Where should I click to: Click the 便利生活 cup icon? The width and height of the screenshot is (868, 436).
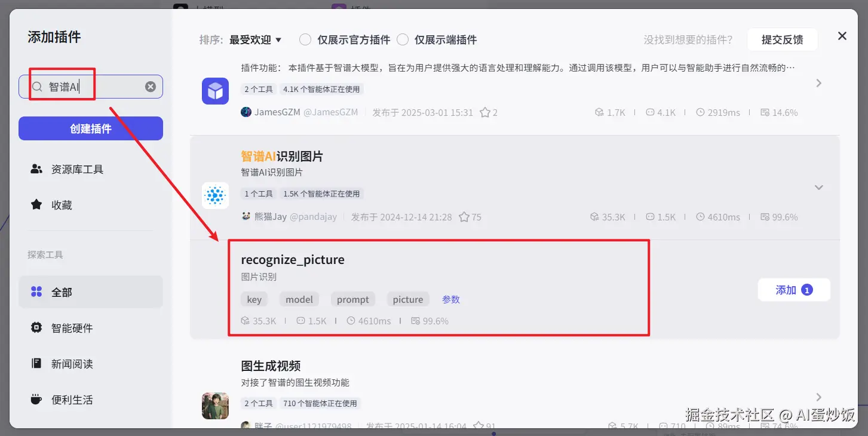tap(36, 400)
